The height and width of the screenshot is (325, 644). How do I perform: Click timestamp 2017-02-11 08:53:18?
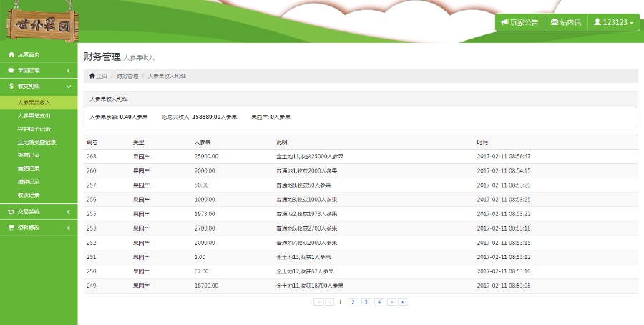pos(504,228)
